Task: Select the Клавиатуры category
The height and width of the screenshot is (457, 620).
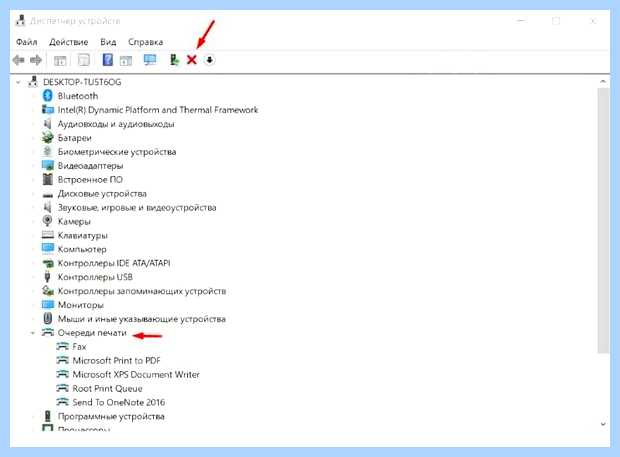Action: 83,236
